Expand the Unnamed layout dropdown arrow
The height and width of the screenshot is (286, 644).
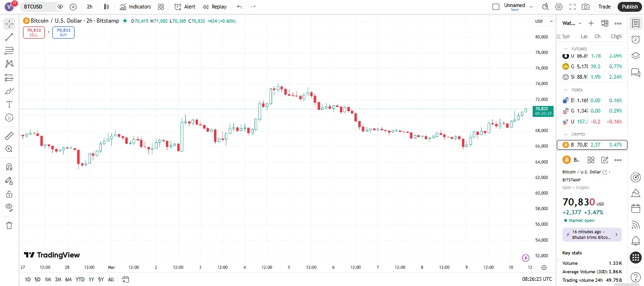click(531, 7)
